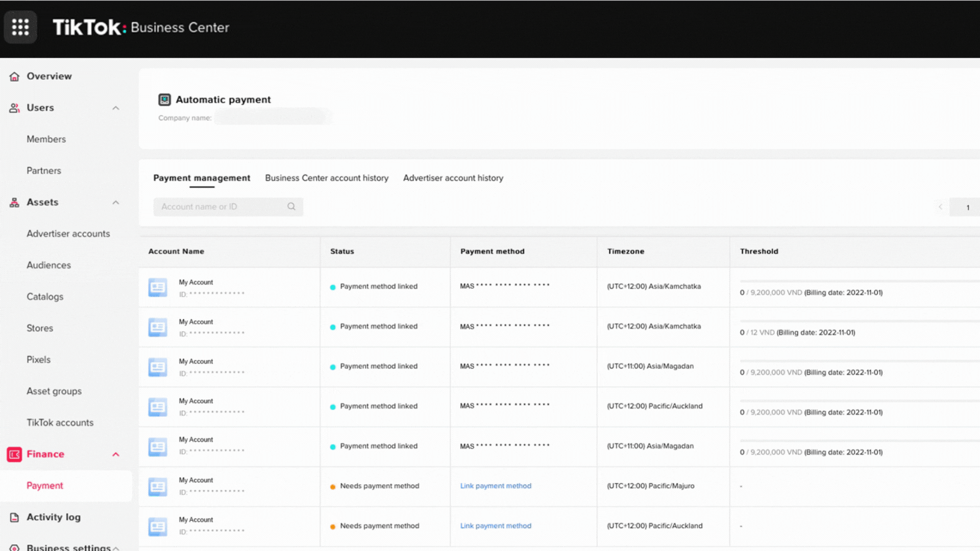Screen dimensions: 980x551
Task: Click the Automatic payment header icon
Action: click(x=164, y=99)
